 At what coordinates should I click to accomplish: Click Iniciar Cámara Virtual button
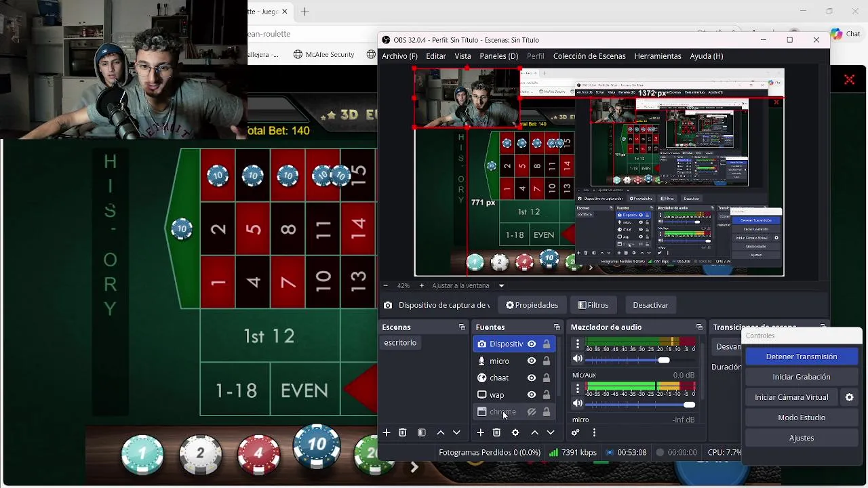pos(791,397)
